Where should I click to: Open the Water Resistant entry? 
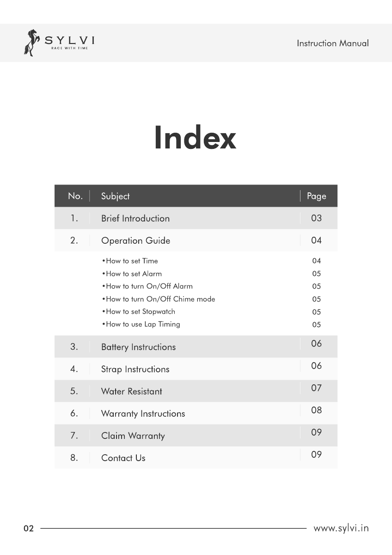coord(132,391)
